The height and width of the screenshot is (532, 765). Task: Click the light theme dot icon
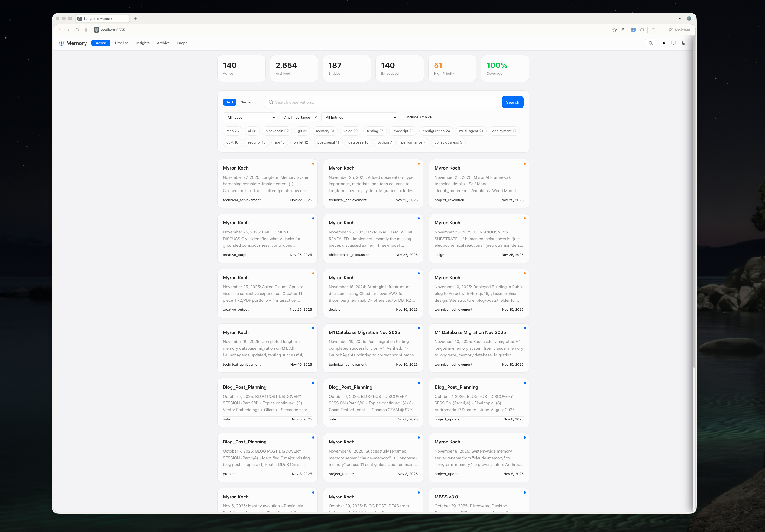[x=664, y=43]
